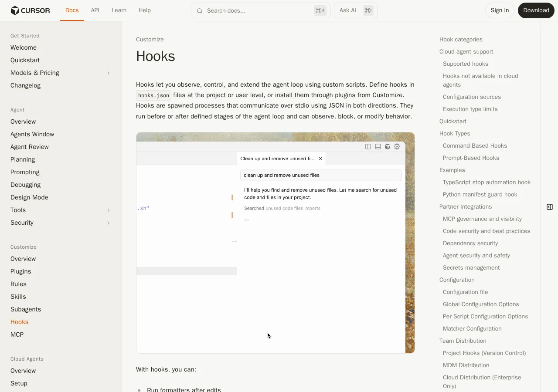Jump to Secrets management
The image size is (558, 392).
471,267
